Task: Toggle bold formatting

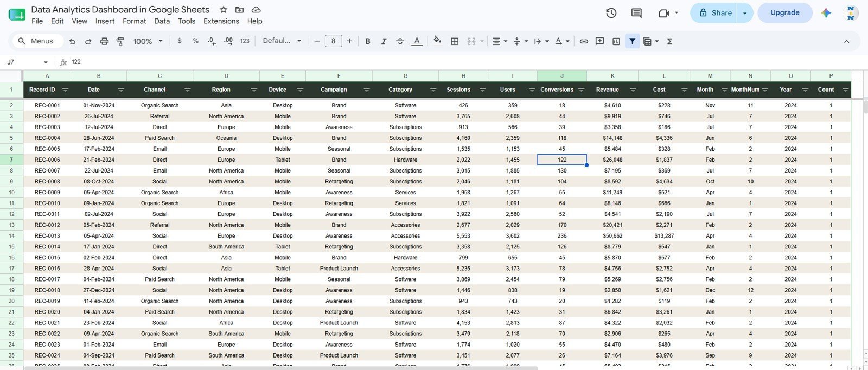Action: pos(368,41)
